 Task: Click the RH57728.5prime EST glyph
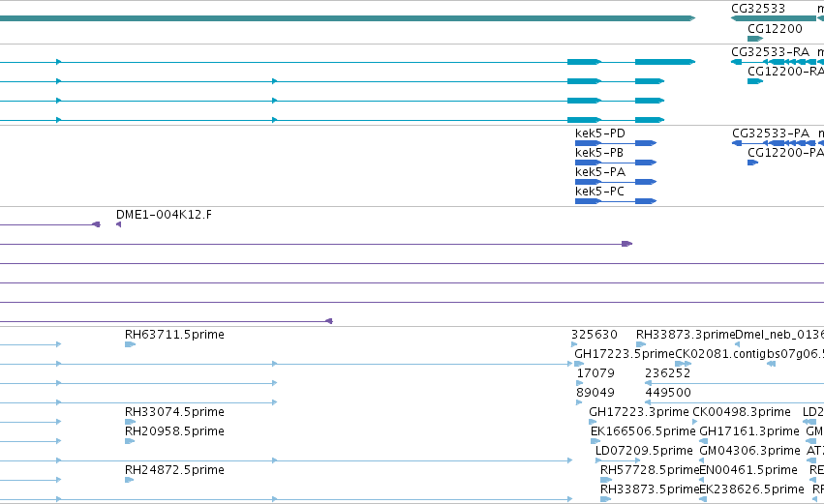pyautogui.click(x=606, y=480)
